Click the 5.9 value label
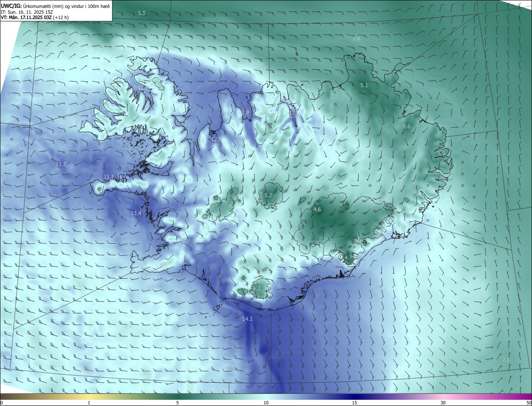This screenshot has height=406, width=532. pos(441,153)
